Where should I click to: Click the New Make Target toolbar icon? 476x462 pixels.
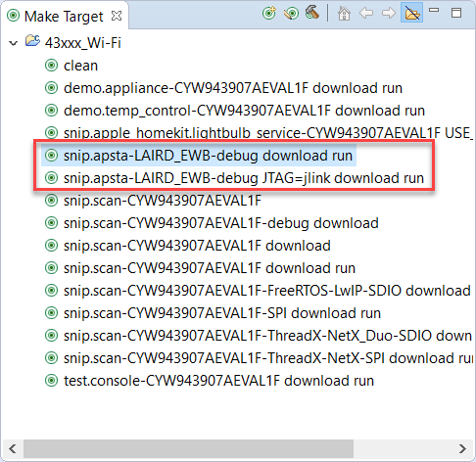(x=269, y=14)
